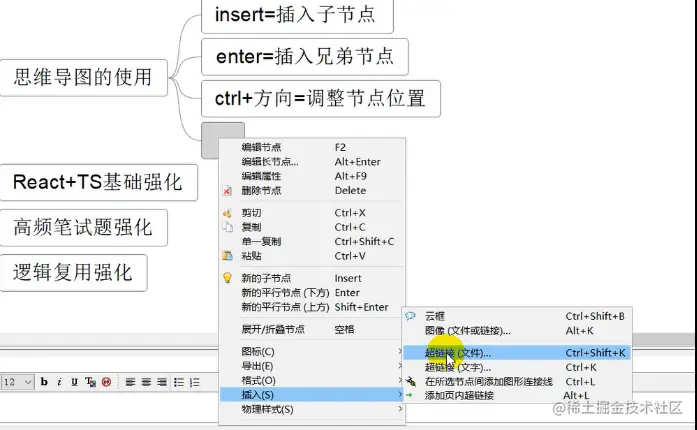Select the ctrl+方向=调整节点位置 node
Screen dimensions: 697x430
point(320,98)
